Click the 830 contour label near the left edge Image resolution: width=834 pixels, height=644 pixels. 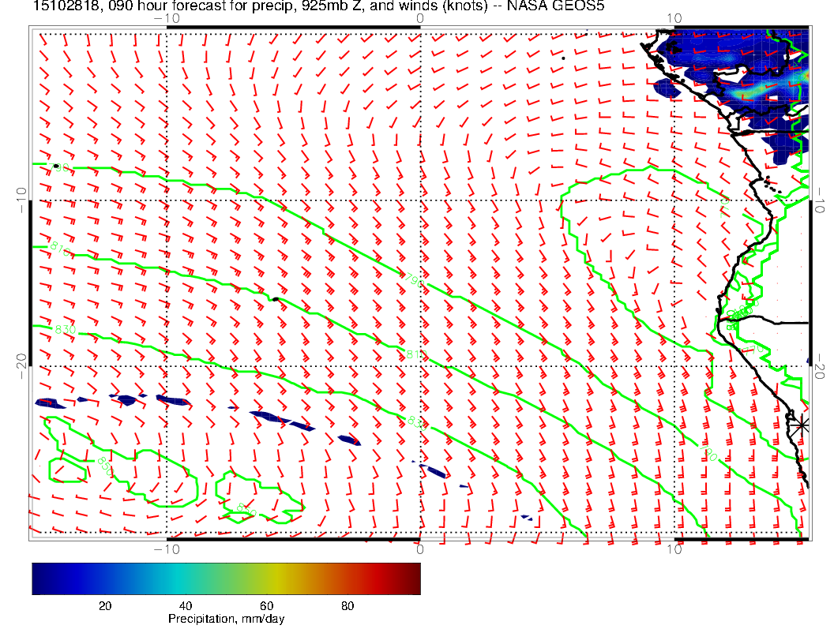(65, 329)
